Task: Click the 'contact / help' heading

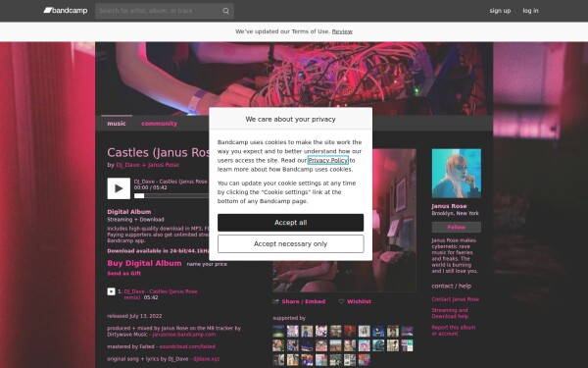Action: [x=452, y=287]
